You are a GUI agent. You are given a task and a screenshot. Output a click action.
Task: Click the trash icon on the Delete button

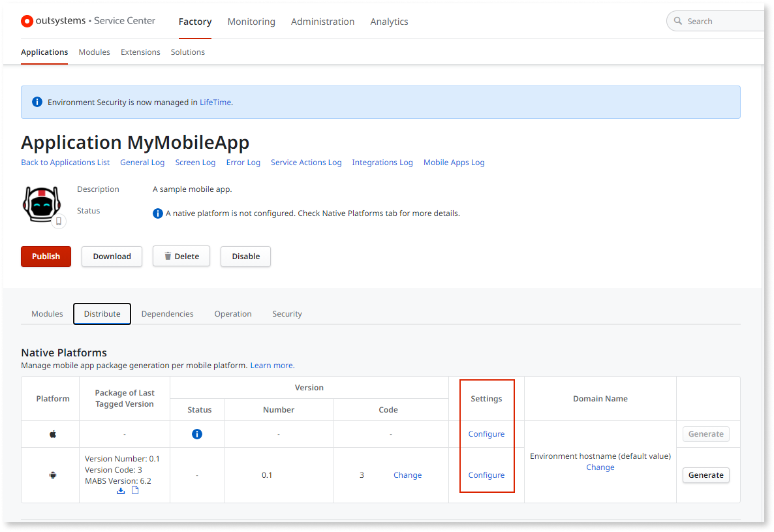[167, 256]
